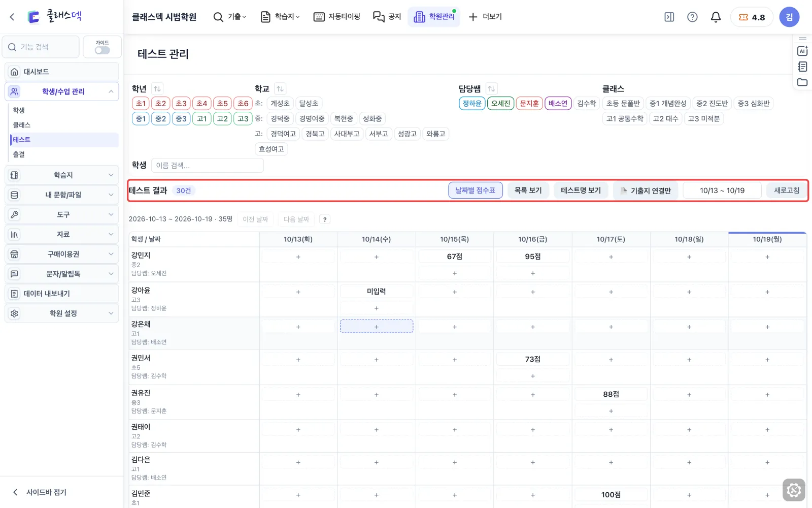Sort teachers with 담당쌤 sort icon
812x508 pixels.
click(491, 88)
